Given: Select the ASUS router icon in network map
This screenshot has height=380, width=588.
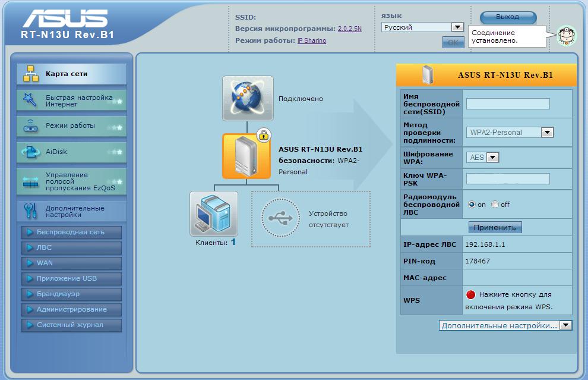Looking at the screenshot, I should coord(246,156).
